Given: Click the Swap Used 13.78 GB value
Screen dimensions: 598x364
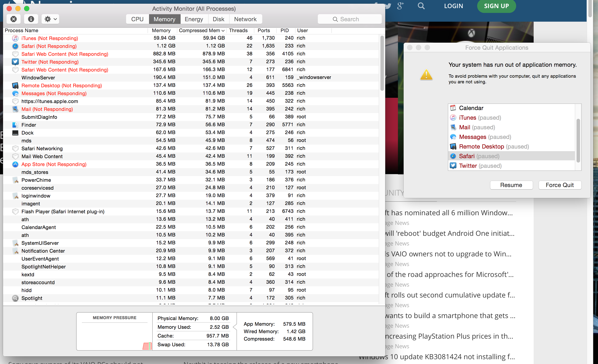Looking at the screenshot, I should [218, 344].
